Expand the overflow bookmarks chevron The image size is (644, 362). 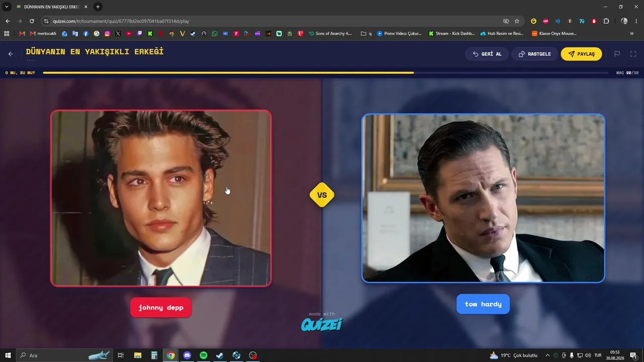point(632,34)
